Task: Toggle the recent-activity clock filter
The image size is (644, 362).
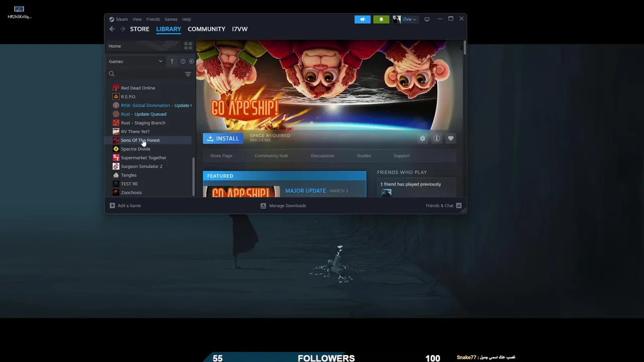Action: point(183,61)
